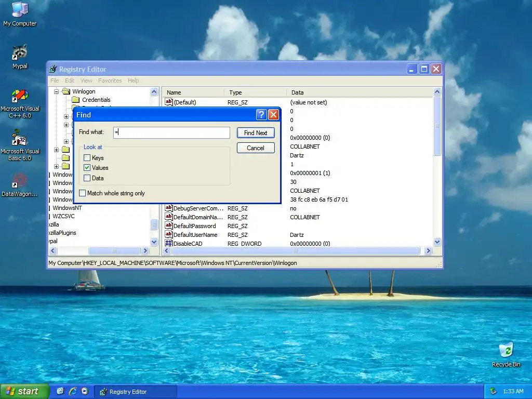Open the Windows Start menu
The width and height of the screenshot is (532, 399).
[24, 391]
